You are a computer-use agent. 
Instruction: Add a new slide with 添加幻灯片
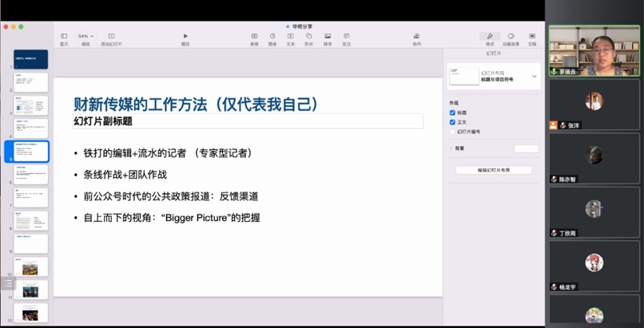tap(111, 36)
